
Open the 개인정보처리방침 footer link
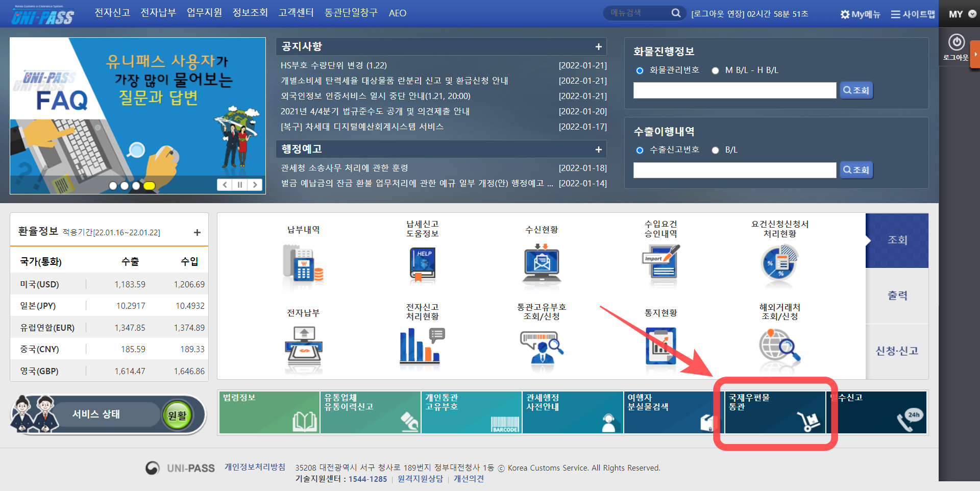click(x=255, y=467)
